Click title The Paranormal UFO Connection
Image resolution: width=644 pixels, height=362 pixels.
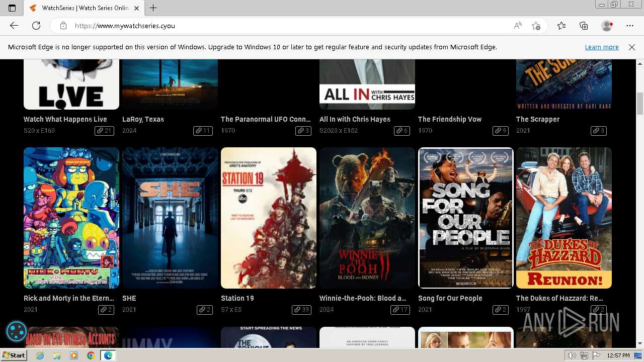[266, 119]
